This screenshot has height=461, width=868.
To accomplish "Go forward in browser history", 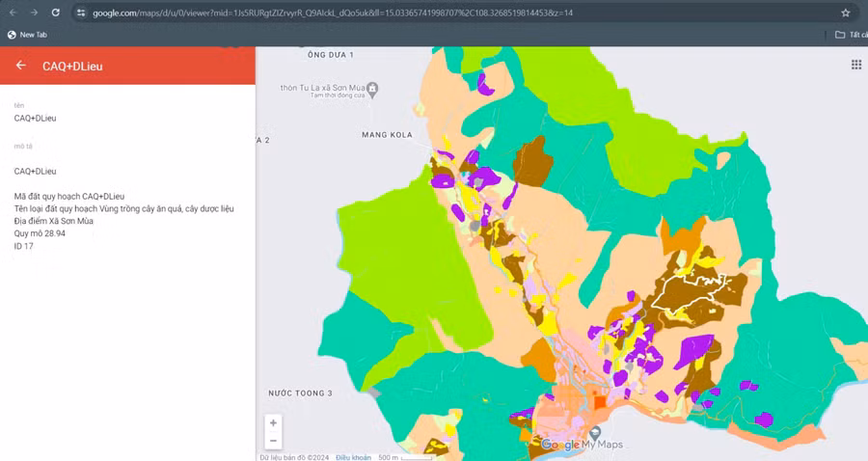I will pyautogui.click(x=33, y=13).
